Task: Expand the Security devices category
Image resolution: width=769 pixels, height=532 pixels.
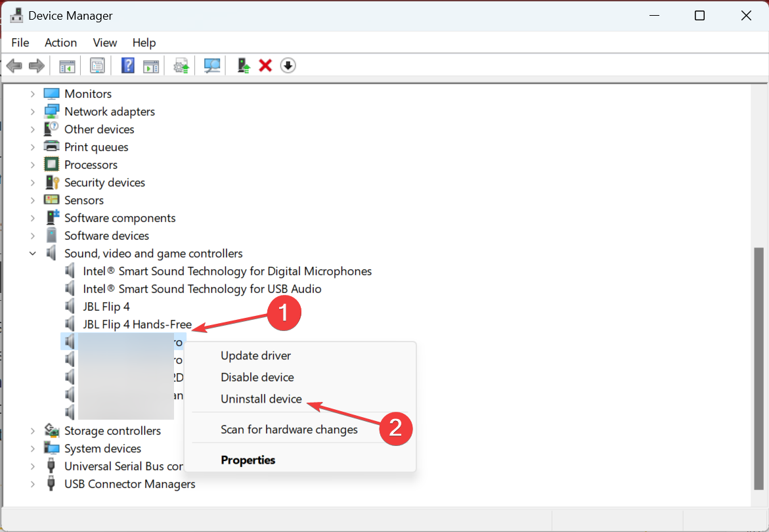Action: pos(32,183)
